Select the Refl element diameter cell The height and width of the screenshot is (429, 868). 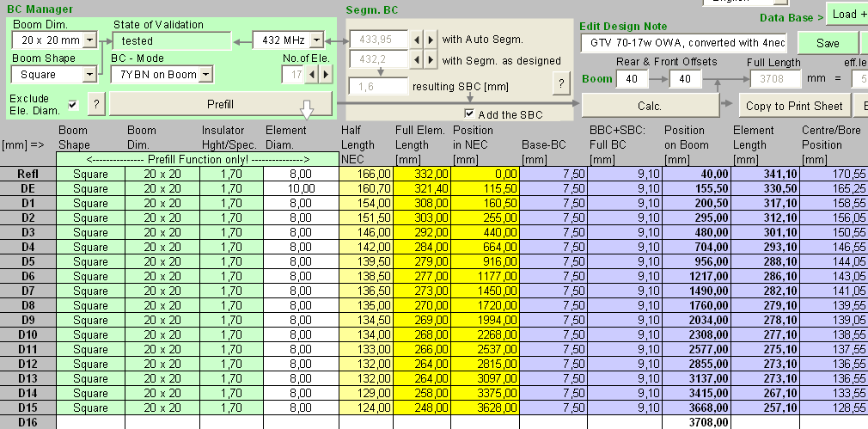pyautogui.click(x=301, y=174)
